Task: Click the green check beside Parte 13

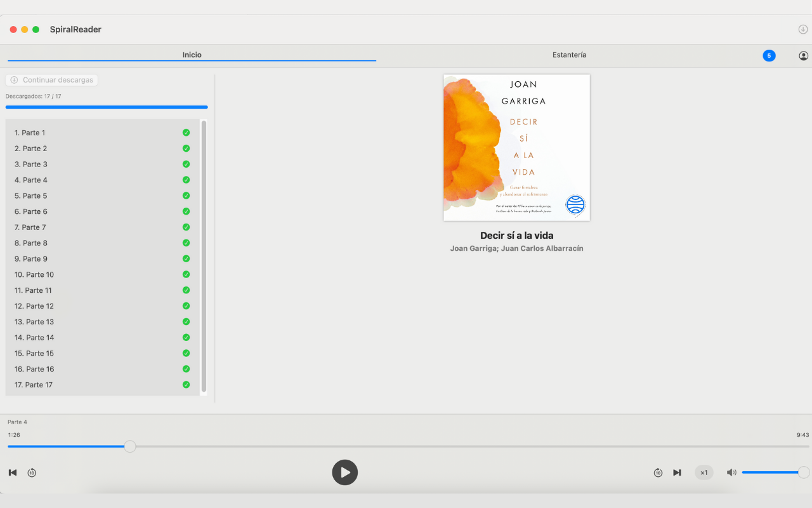Action: 186,322
